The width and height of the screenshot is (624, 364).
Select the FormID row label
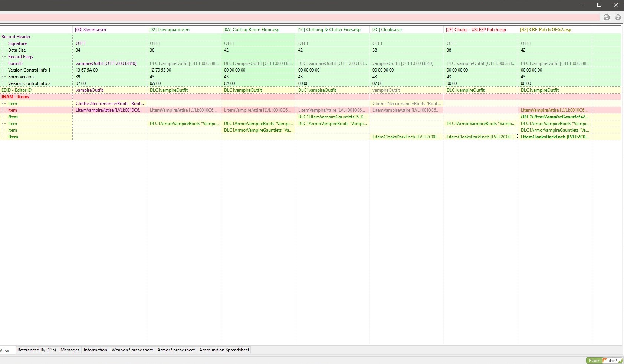click(x=15, y=63)
